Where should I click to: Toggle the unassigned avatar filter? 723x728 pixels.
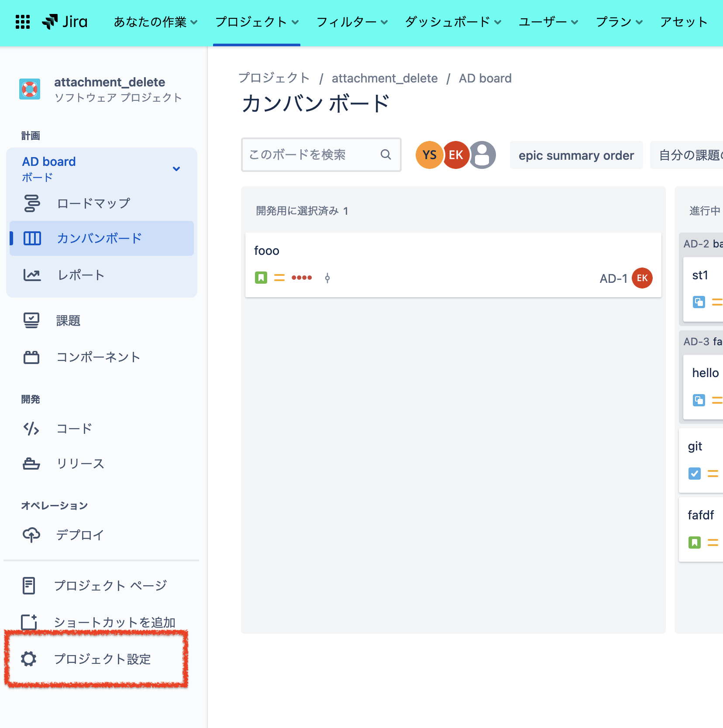(x=483, y=155)
